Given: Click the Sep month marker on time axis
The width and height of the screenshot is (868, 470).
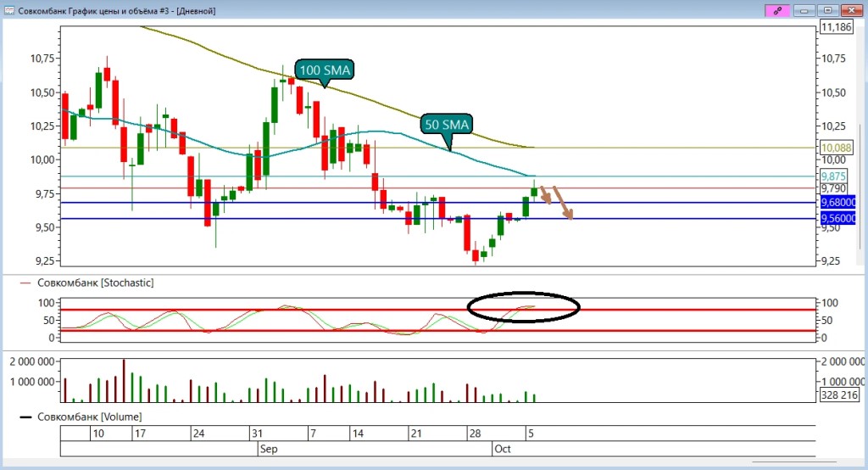Looking at the screenshot, I should (269, 449).
